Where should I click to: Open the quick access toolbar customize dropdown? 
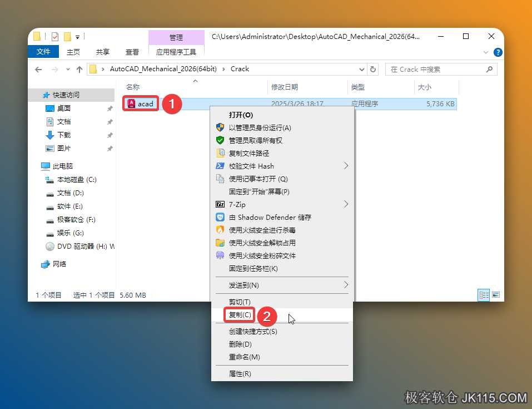[x=77, y=37]
